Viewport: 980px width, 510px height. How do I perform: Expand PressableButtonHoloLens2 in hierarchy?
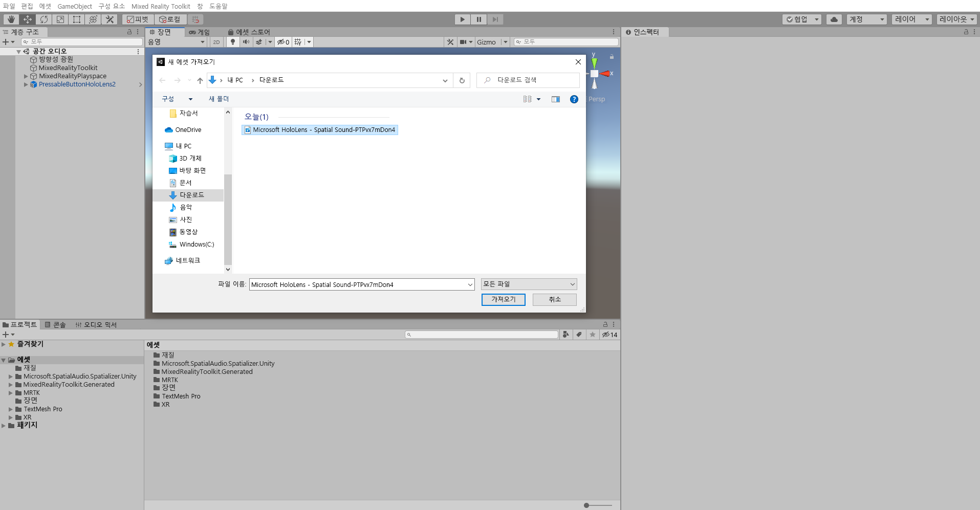[x=26, y=84]
